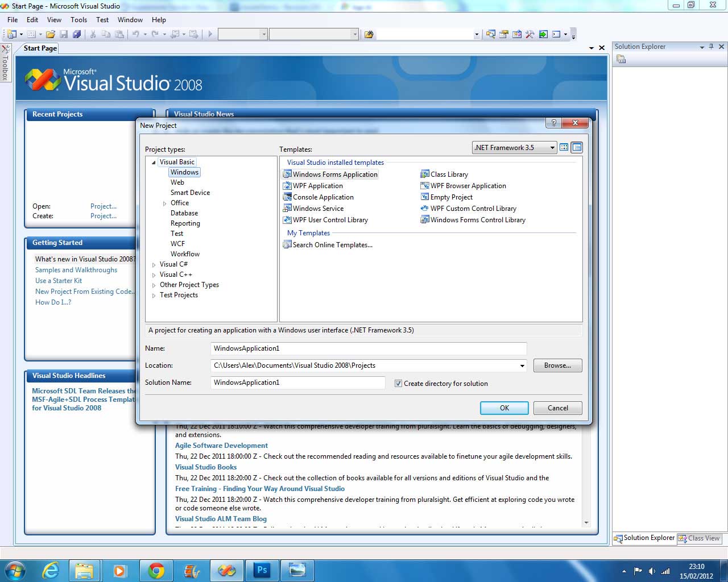Screen dimensions: 728x582
Task: Open the Edit menu
Action: [32, 19]
